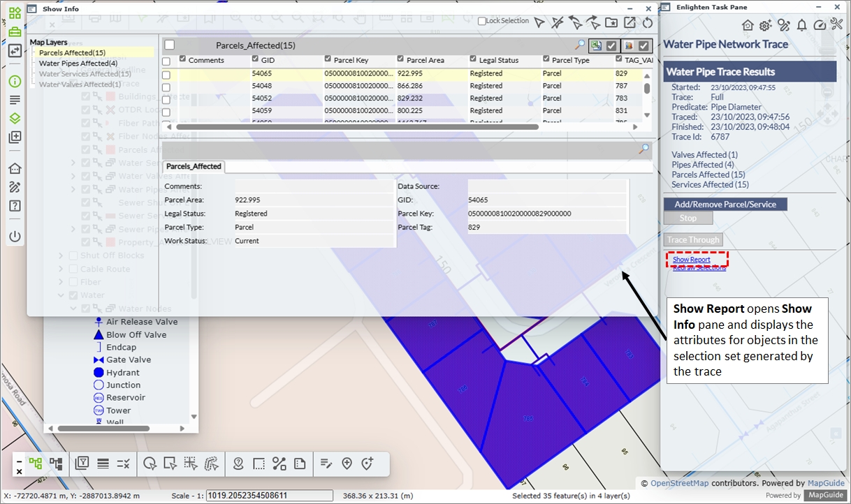Screen dimensions: 851x504
Task: Expand the Fiber layer group
Action: click(61, 282)
